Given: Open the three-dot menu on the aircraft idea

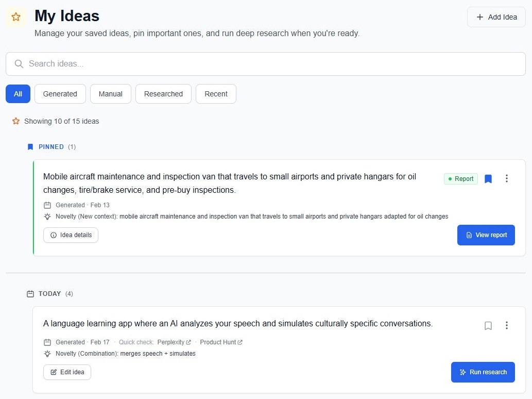Looking at the screenshot, I should (507, 178).
